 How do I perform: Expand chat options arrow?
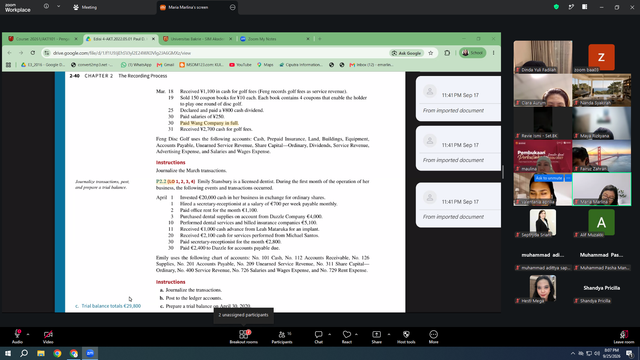click(x=329, y=334)
